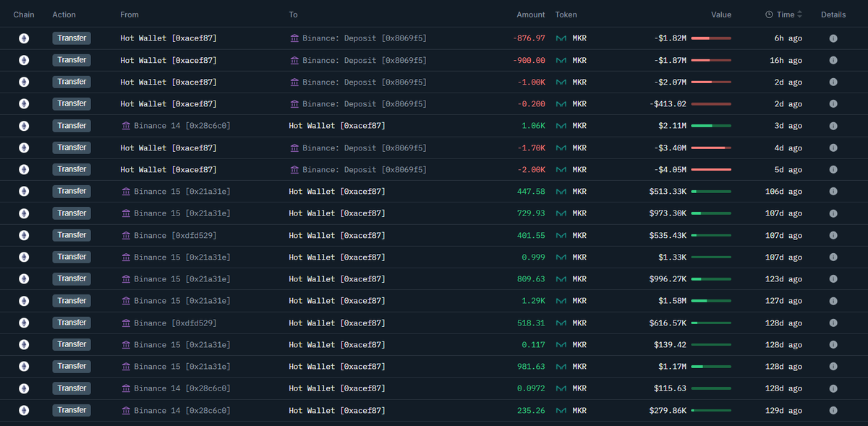
Task: Click the '123d ago' time cell
Action: 783,279
